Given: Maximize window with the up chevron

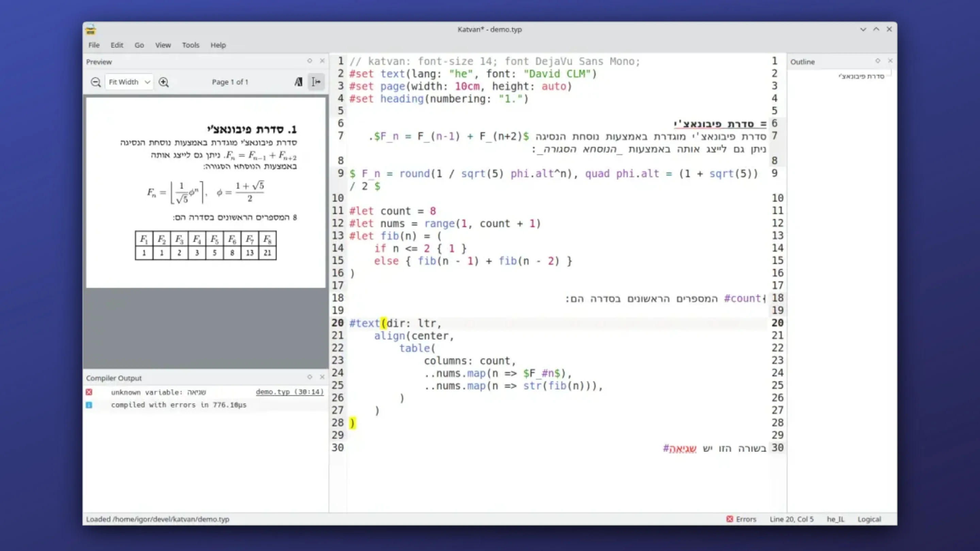Looking at the screenshot, I should (876, 29).
